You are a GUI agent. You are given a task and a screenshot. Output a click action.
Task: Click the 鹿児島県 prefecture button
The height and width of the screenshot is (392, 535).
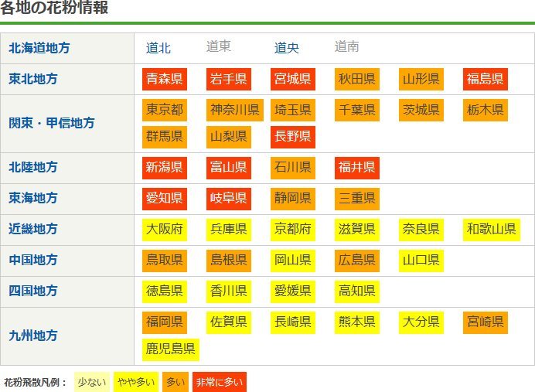171,349
